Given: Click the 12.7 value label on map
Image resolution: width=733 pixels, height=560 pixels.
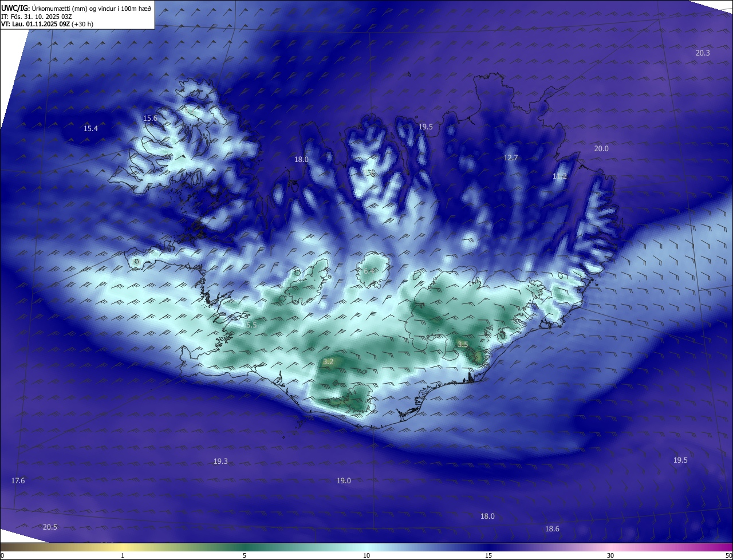Looking at the screenshot, I should click(511, 158).
